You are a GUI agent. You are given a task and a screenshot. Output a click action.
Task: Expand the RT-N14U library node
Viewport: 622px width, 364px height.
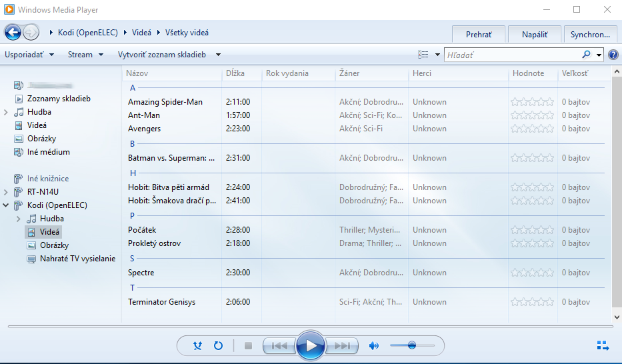(x=5, y=192)
